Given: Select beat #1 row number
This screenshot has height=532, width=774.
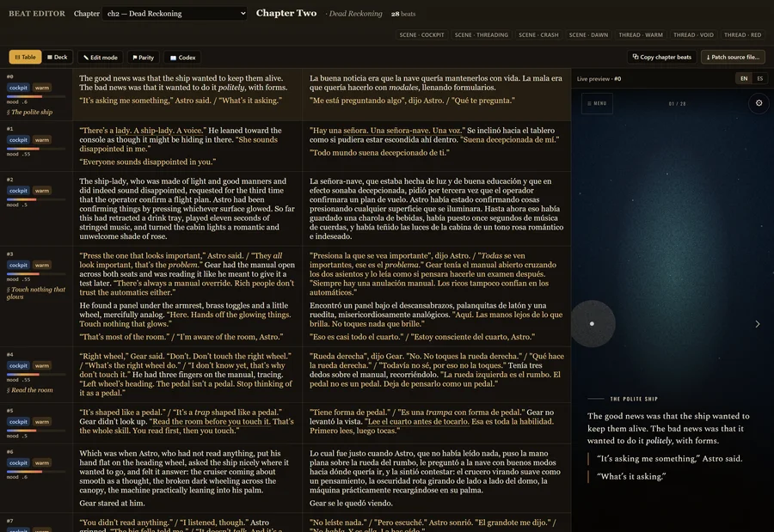Looking at the screenshot, I should [x=9, y=128].
